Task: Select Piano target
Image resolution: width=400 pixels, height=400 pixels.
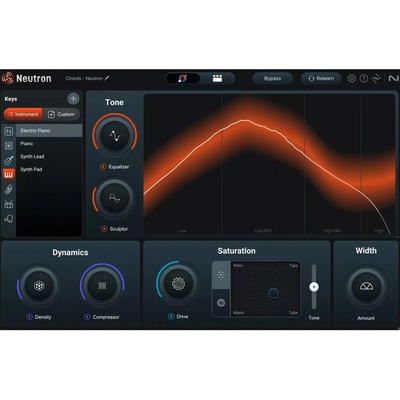Action: coord(49,143)
